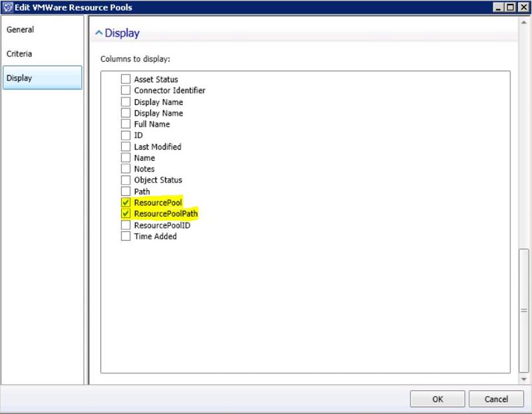This screenshot has width=532, height=414.
Task: Check the Full Name column
Action: 126,124
